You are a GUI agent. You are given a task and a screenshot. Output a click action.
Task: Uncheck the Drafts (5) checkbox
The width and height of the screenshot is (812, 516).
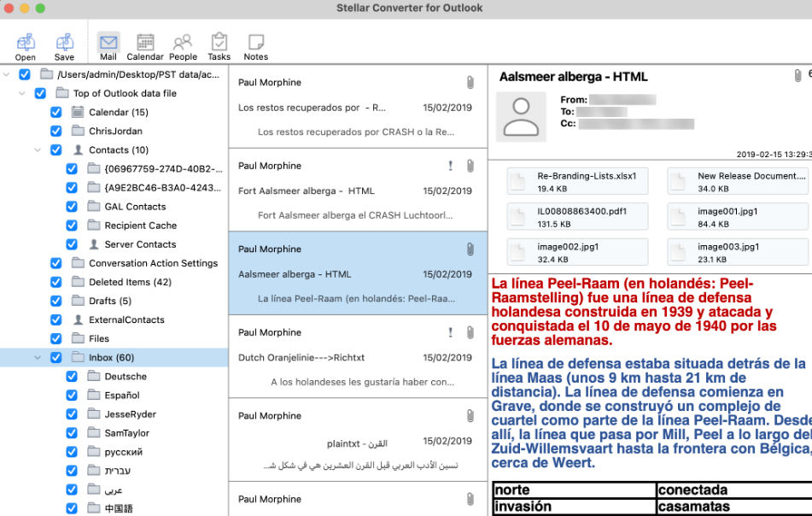pyautogui.click(x=56, y=301)
